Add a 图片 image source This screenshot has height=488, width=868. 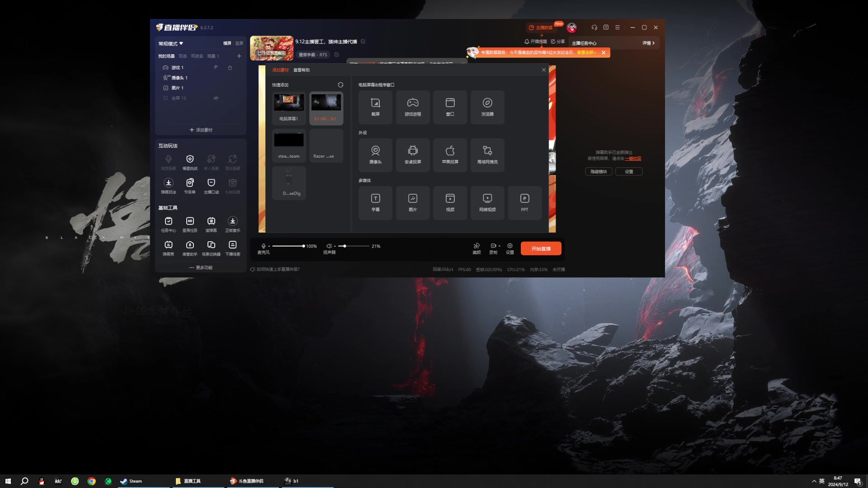pyautogui.click(x=413, y=203)
